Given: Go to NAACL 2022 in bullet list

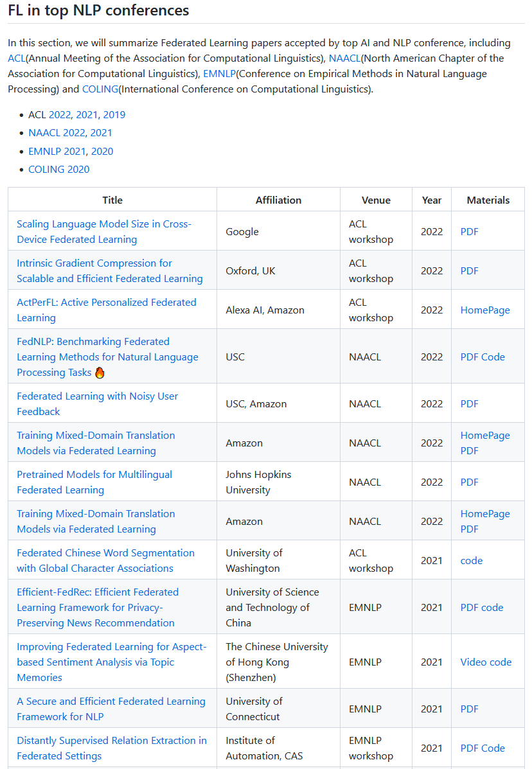Looking at the screenshot, I should [x=58, y=133].
